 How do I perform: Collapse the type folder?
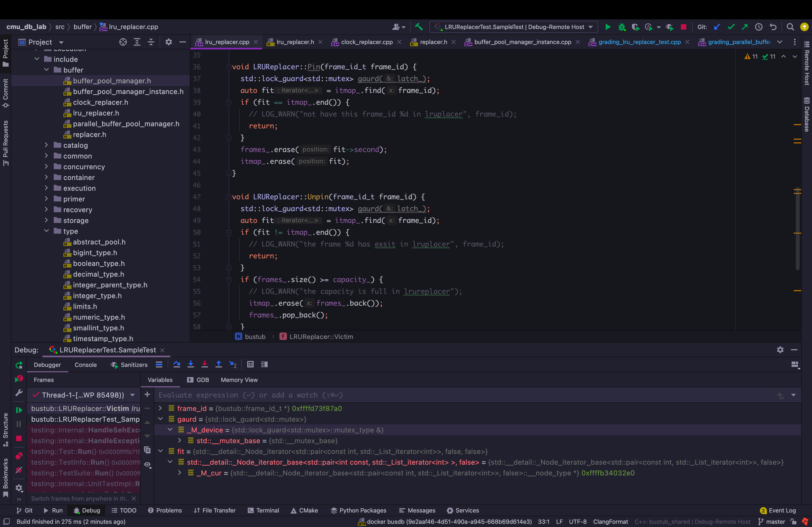click(46, 231)
